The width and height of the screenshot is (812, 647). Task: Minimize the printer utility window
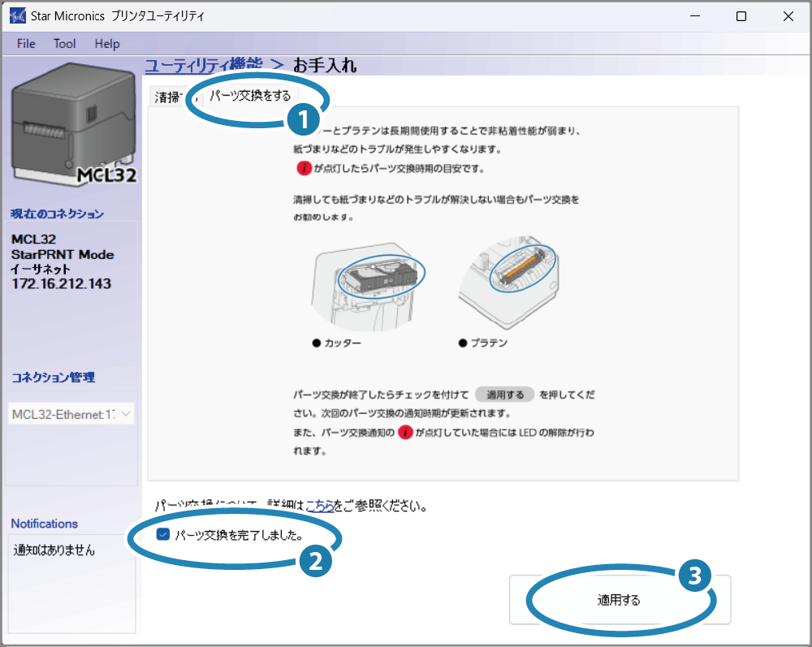click(695, 16)
